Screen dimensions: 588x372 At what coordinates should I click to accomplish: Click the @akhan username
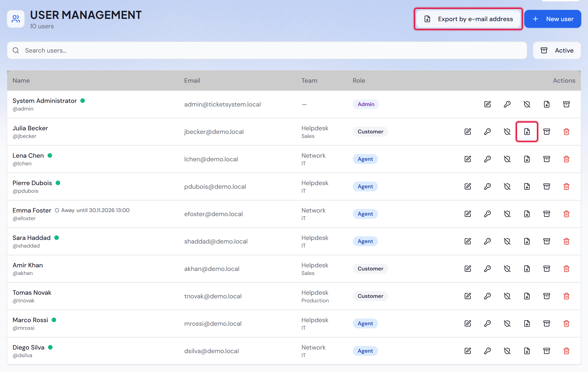click(23, 273)
